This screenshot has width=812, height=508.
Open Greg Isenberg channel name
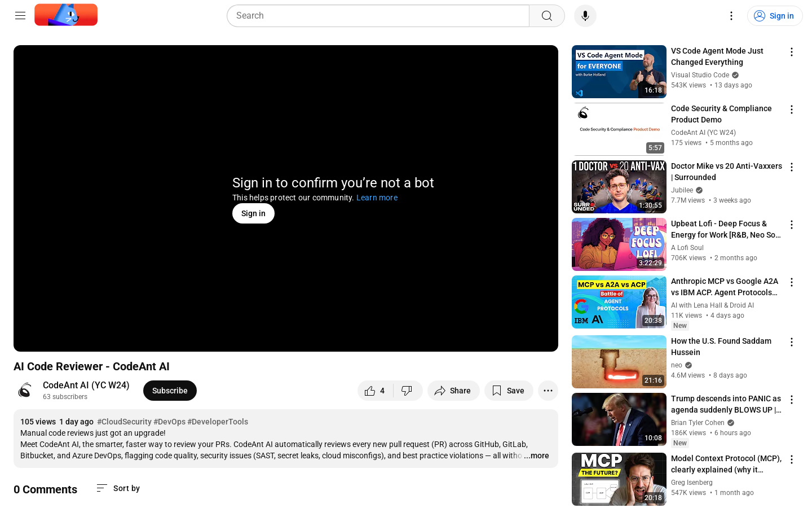point(692,483)
